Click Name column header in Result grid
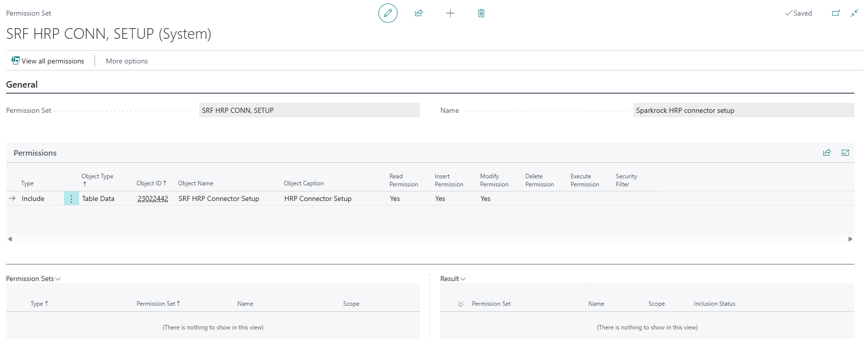 (596, 304)
